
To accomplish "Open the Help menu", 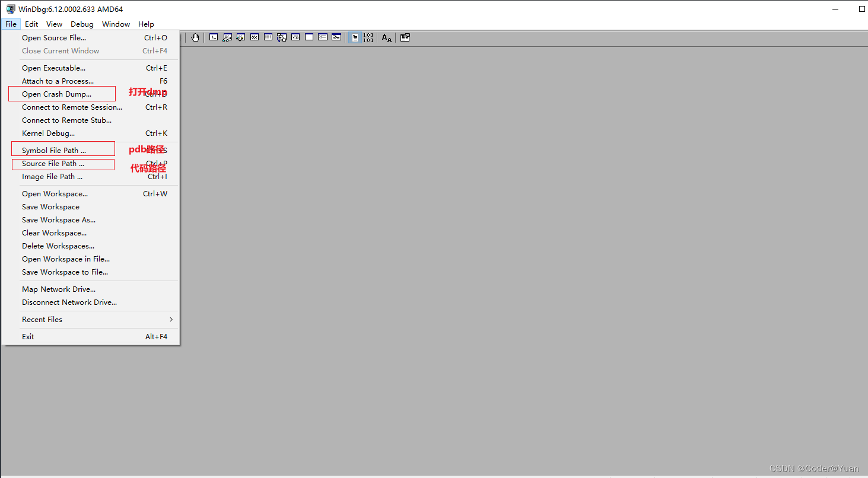I will coord(146,24).
